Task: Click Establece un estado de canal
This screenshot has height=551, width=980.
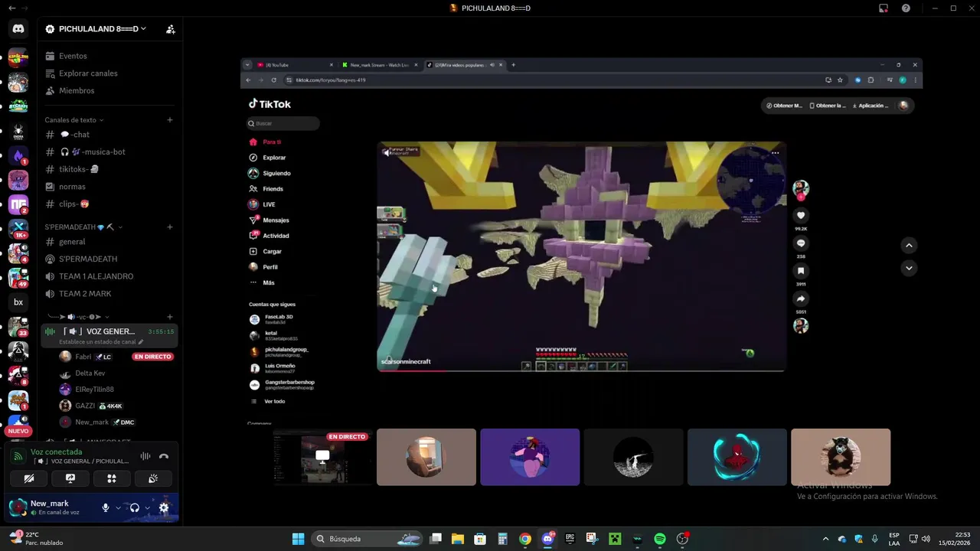Action: pos(100,342)
